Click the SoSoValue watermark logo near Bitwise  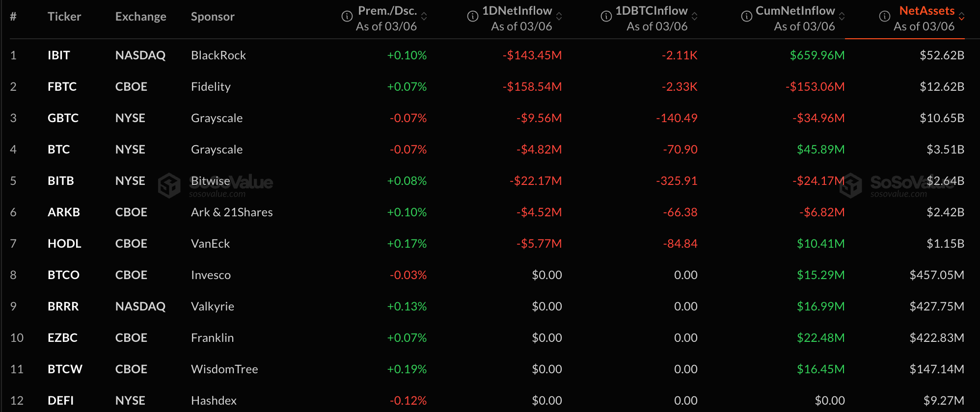click(170, 185)
